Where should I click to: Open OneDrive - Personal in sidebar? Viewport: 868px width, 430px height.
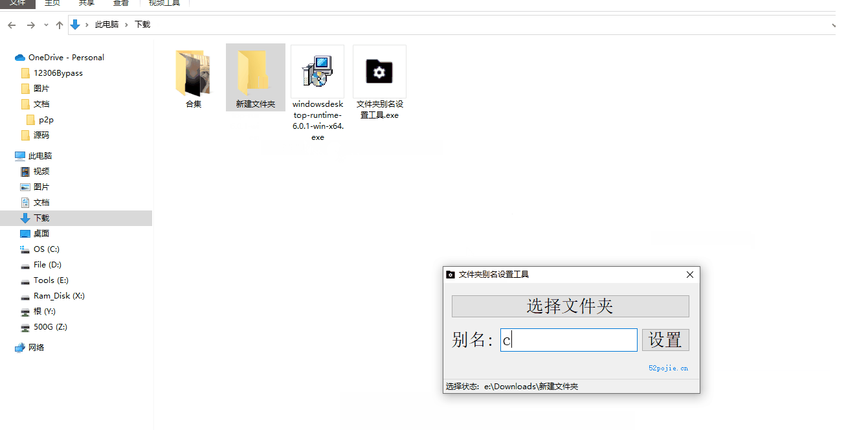pyautogui.click(x=65, y=58)
